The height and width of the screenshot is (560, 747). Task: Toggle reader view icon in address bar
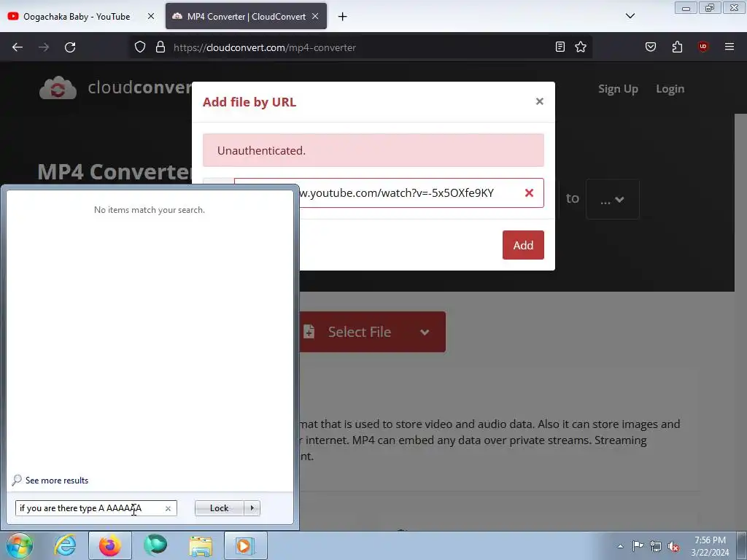pyautogui.click(x=560, y=47)
